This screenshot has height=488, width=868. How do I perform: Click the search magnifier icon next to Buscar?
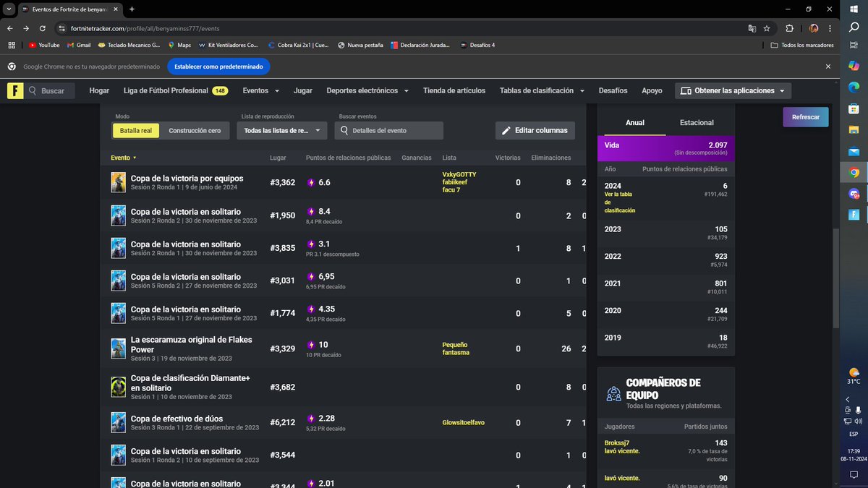pos(33,91)
